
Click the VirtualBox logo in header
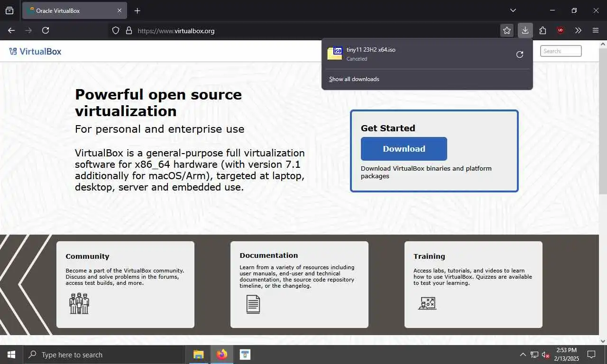click(x=35, y=51)
